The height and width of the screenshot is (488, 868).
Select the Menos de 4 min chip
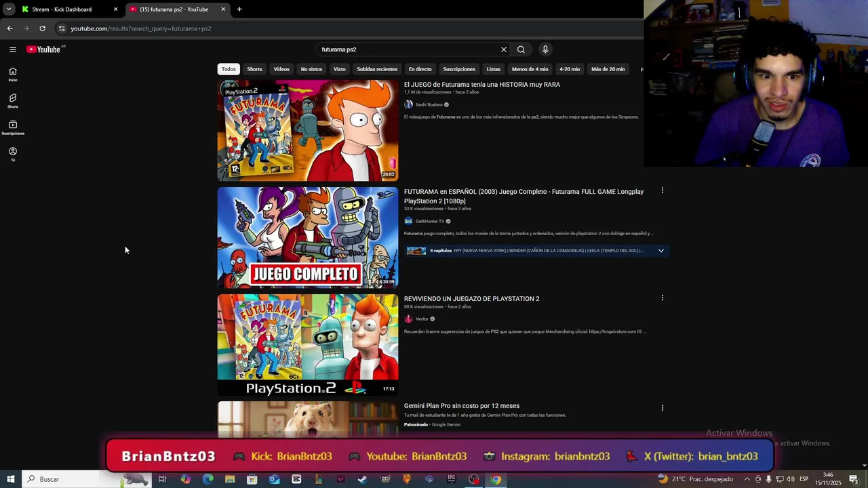pyautogui.click(x=530, y=69)
